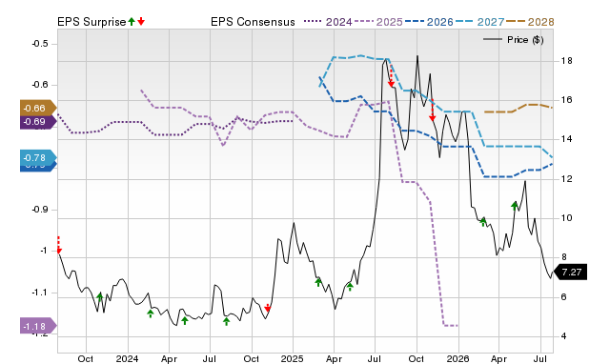
Task: Click the 2025 label on the time axis
Action: (293, 358)
